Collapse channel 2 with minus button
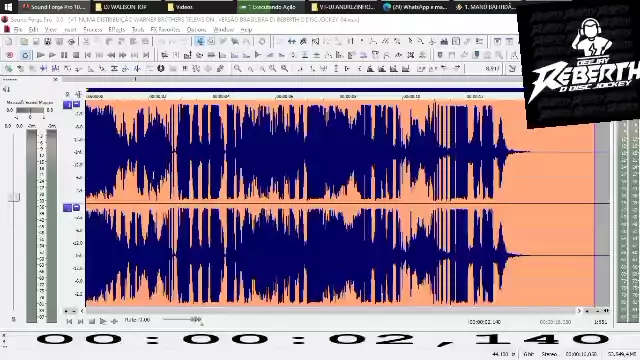 (x=77, y=207)
